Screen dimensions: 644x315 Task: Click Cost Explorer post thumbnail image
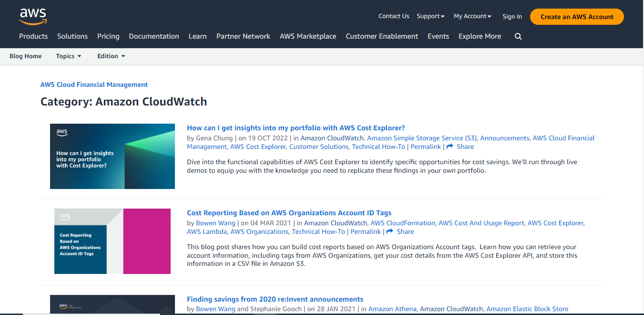(x=112, y=156)
